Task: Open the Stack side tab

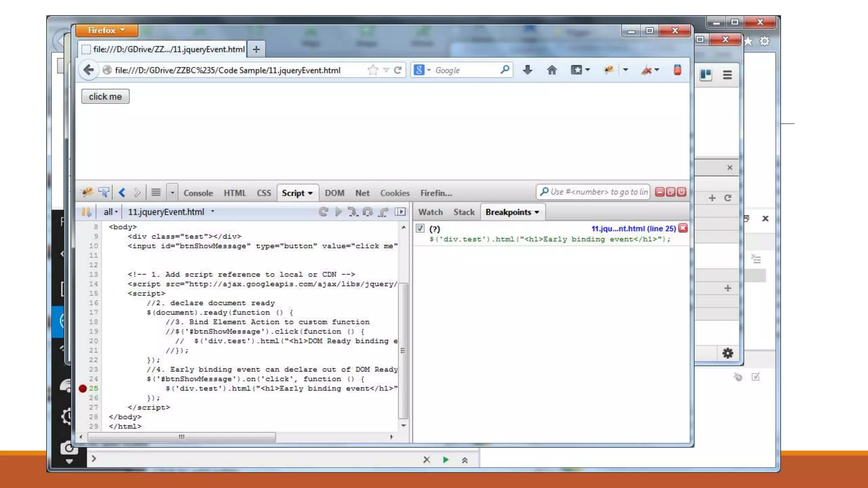Action: (464, 212)
